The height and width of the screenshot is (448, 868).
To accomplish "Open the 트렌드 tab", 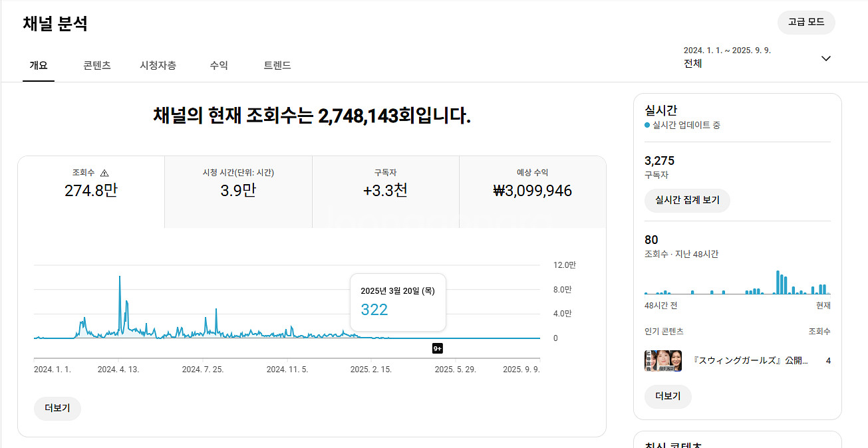I will pos(277,65).
